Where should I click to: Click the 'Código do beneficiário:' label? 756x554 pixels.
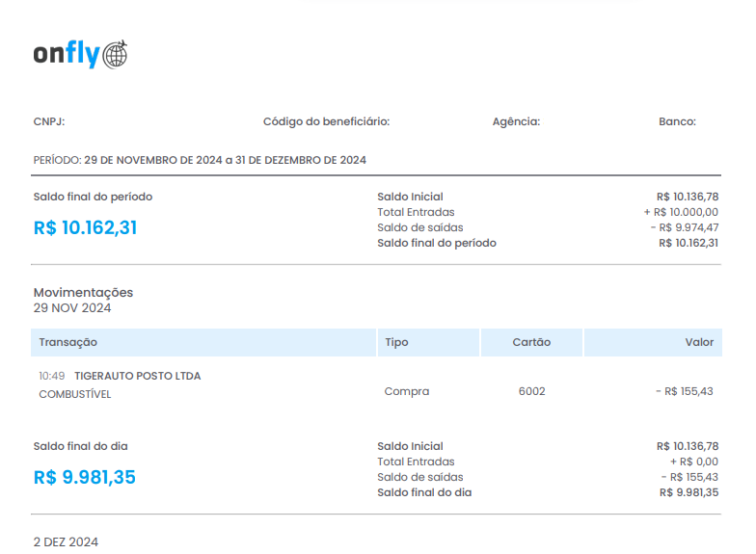(326, 121)
